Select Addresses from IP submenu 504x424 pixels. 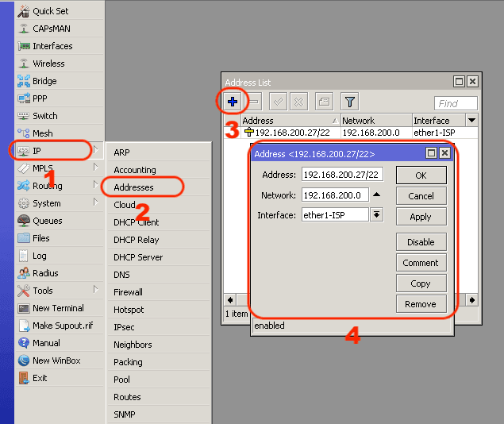pos(159,187)
